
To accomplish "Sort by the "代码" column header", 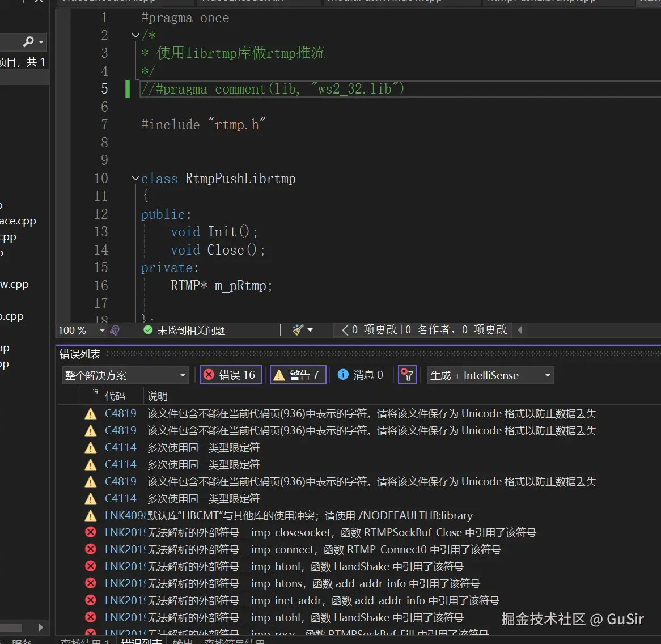I will [115, 396].
